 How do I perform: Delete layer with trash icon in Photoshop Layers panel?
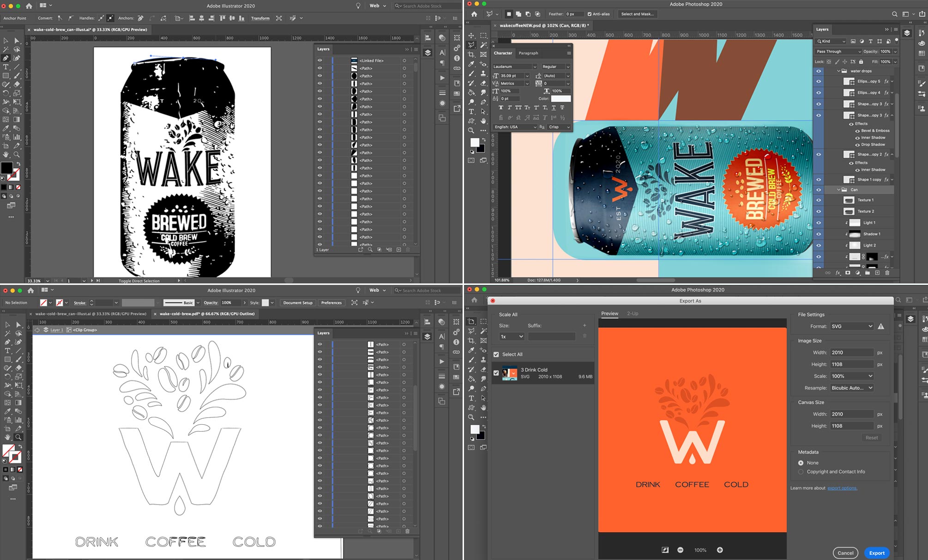coord(887,273)
